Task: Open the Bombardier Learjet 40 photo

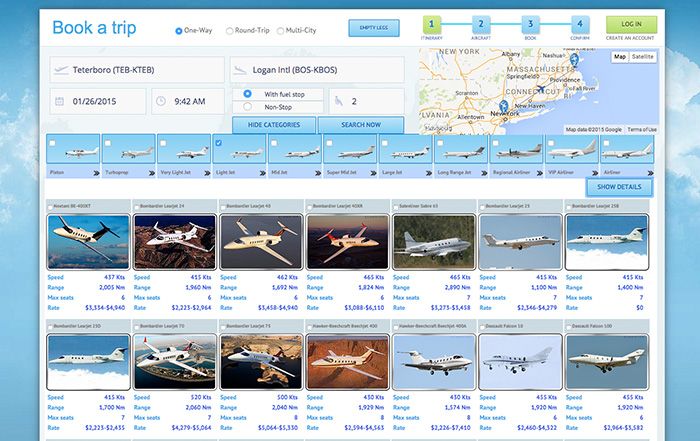Action: point(261,242)
